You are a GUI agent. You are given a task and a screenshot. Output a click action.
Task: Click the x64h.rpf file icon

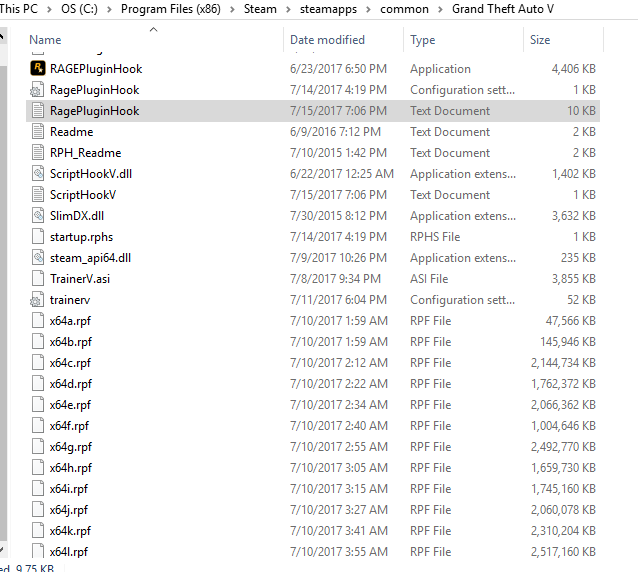pyautogui.click(x=38, y=468)
